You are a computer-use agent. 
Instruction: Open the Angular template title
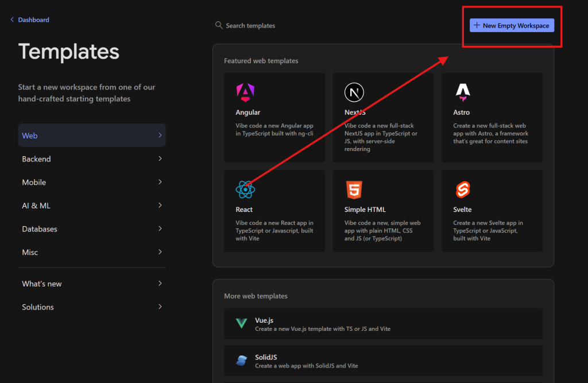247,112
